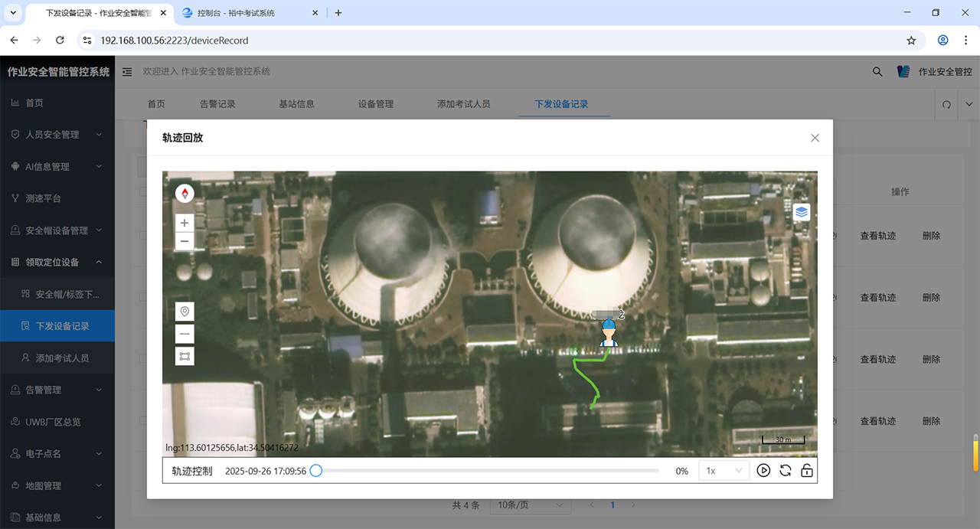This screenshot has width=980, height=529.
Task: Collapse the 领取定位设备 sidebar menu
Action: pos(57,263)
